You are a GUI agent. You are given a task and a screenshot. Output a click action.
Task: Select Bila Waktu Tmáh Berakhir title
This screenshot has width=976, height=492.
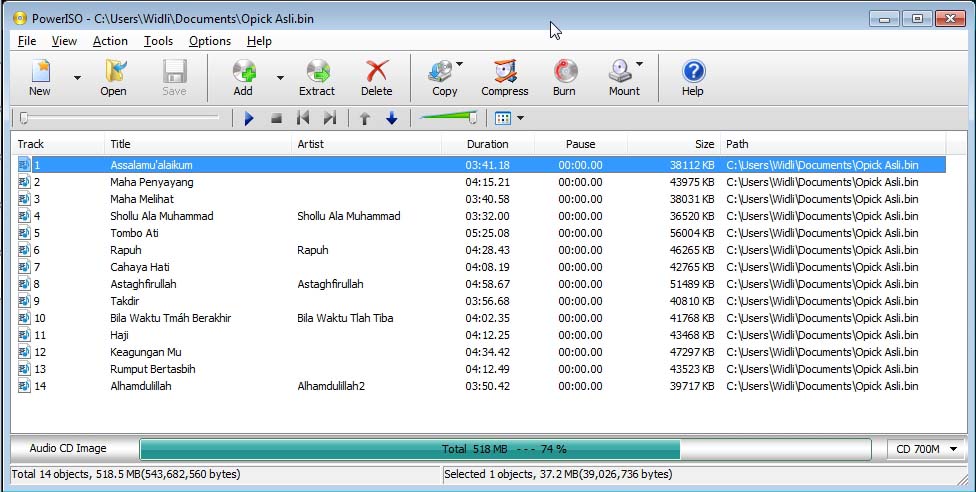(171, 318)
